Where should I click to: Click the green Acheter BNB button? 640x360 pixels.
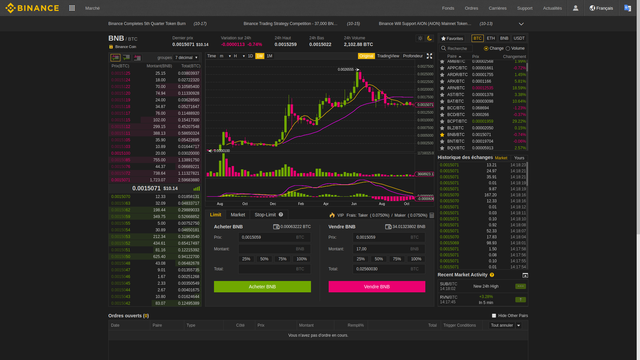[x=262, y=287]
